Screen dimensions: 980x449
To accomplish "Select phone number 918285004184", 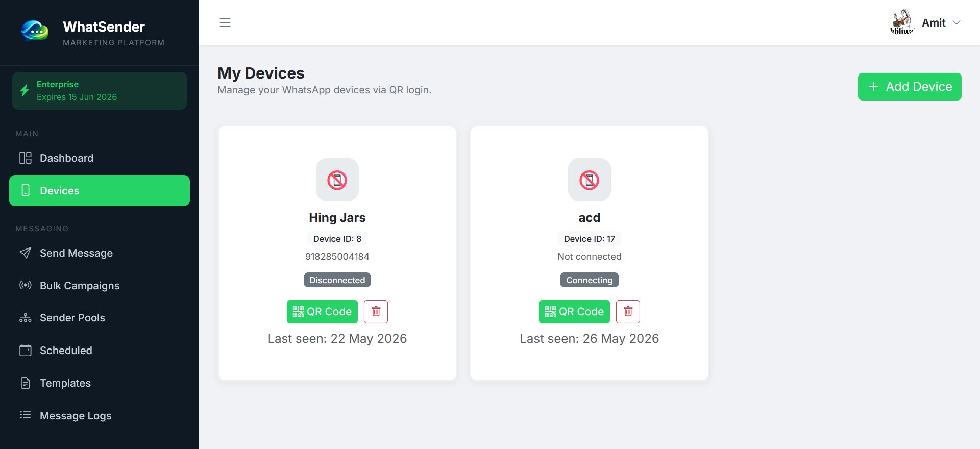I will point(337,257).
